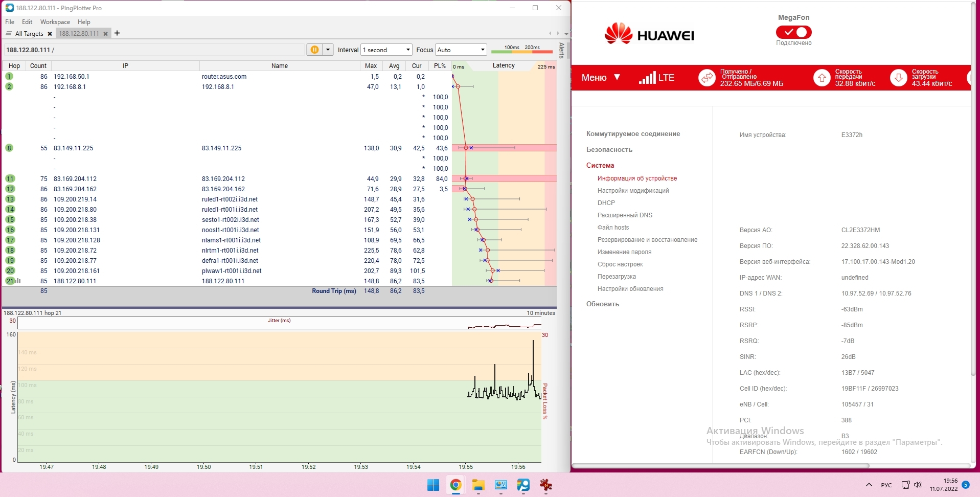Open the DHCP settings link

(x=606, y=203)
